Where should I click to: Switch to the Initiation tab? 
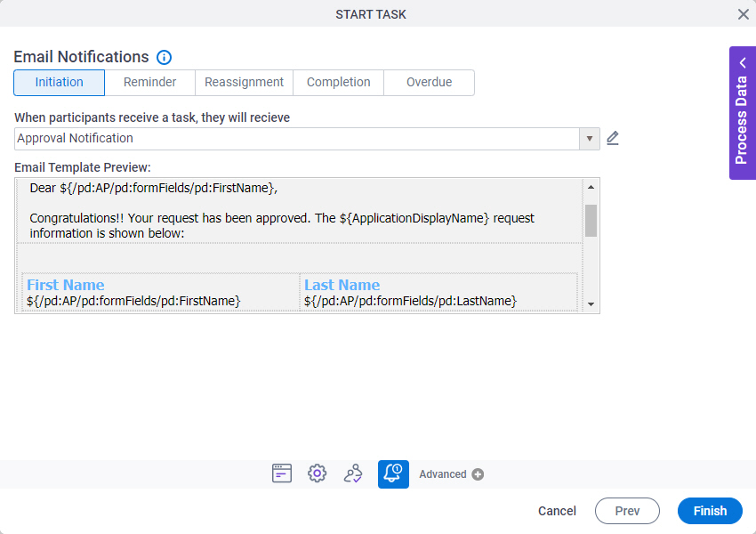[x=60, y=83]
